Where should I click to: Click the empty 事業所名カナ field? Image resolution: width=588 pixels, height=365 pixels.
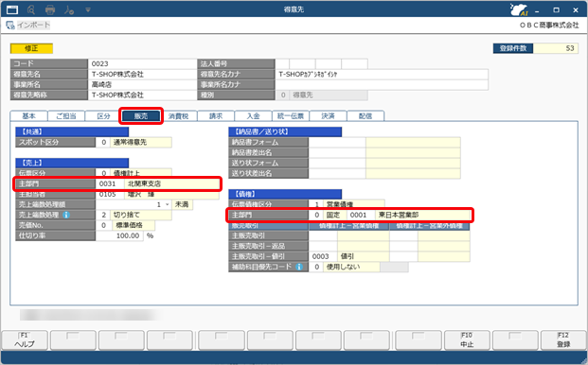click(x=382, y=84)
